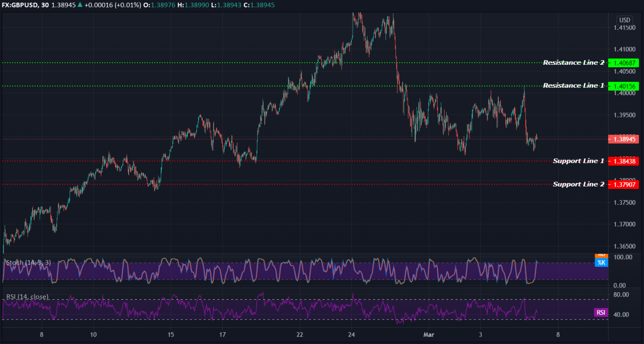Click the 1.38438 red price tag
The image size is (644, 344).
click(x=623, y=161)
